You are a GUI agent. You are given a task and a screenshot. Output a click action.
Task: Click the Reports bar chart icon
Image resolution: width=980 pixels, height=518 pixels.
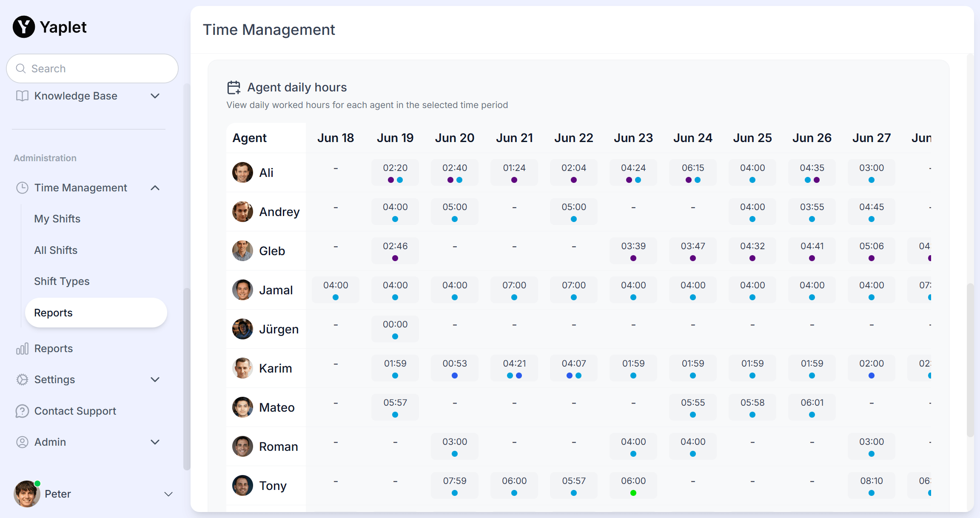click(x=22, y=349)
